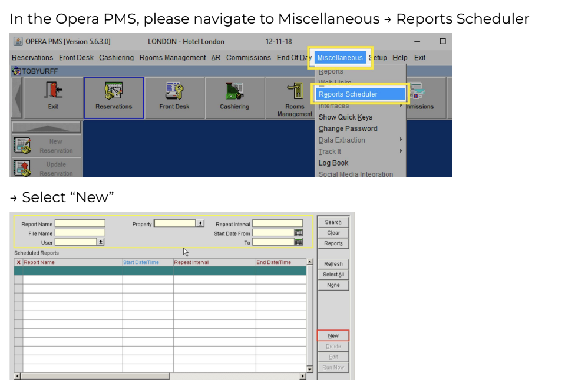Image resolution: width=588 pixels, height=389 pixels.
Task: Sort by Repeat Interval column header
Action: pos(214,262)
